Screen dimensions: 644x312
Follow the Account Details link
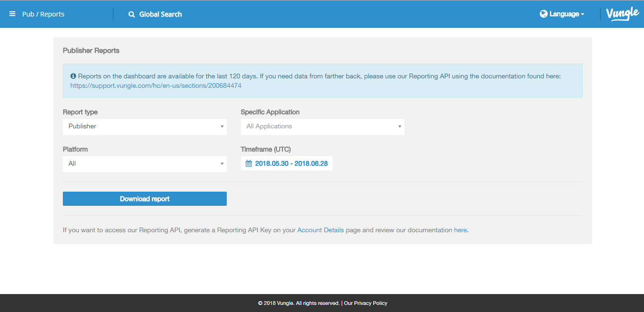[320, 230]
